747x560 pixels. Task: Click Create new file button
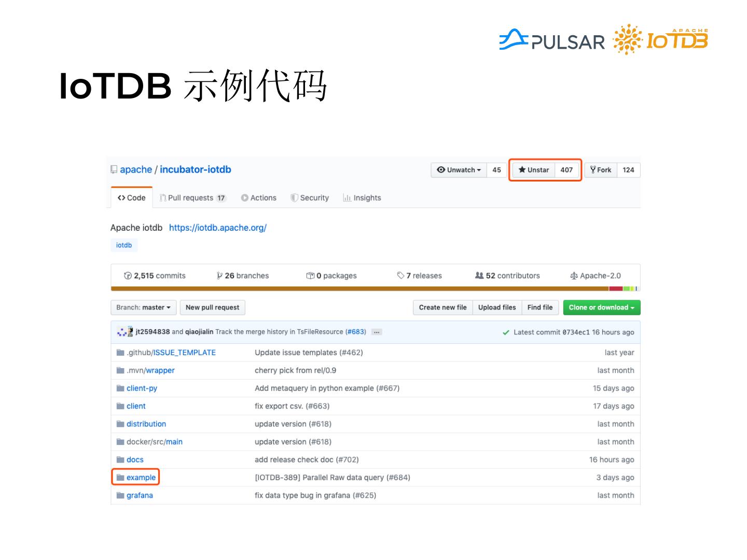point(442,307)
